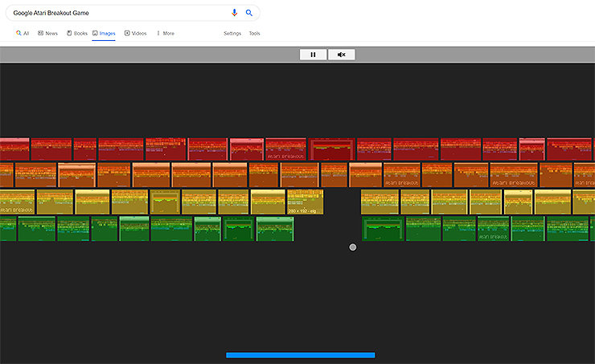
Task: Click the dark red brick with green line
Action: click(x=331, y=149)
